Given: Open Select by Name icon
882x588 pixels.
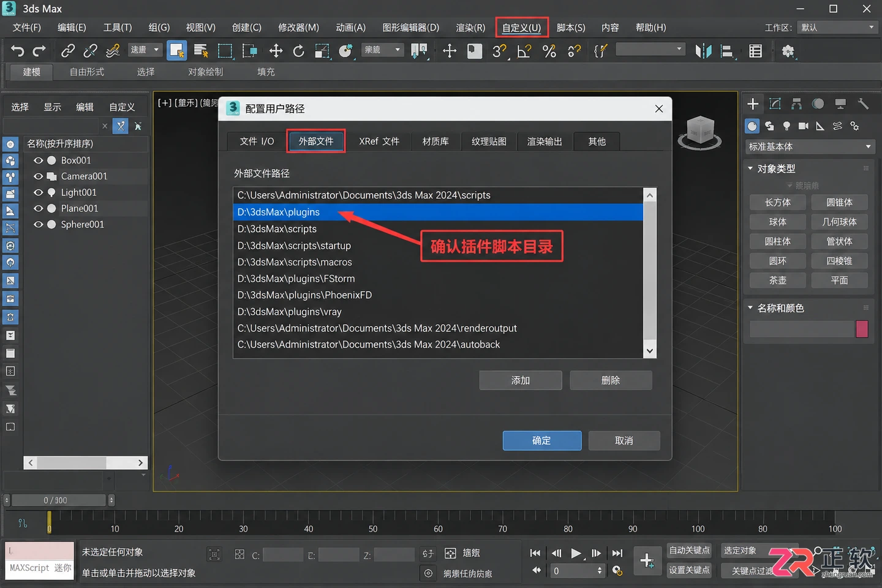Looking at the screenshot, I should pyautogui.click(x=201, y=51).
